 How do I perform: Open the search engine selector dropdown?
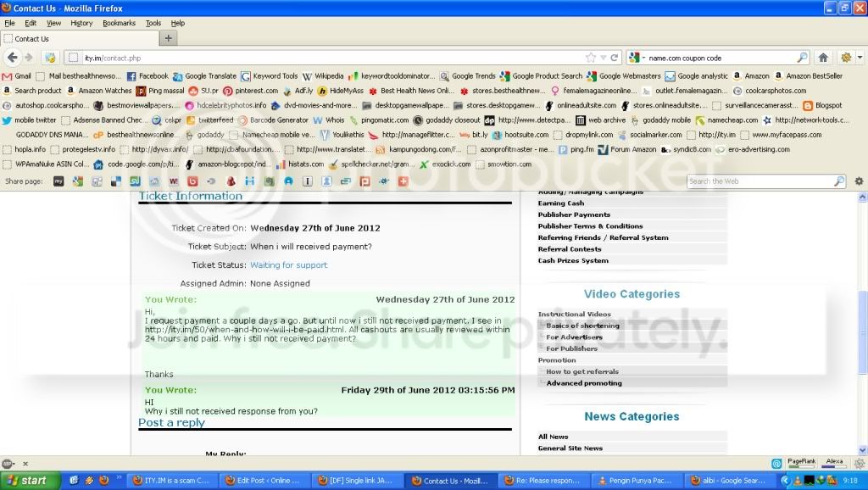tap(637, 58)
